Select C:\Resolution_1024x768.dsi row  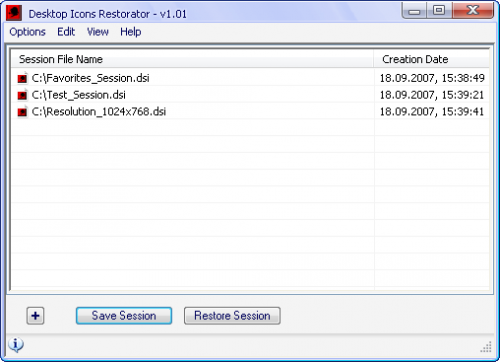point(250,112)
